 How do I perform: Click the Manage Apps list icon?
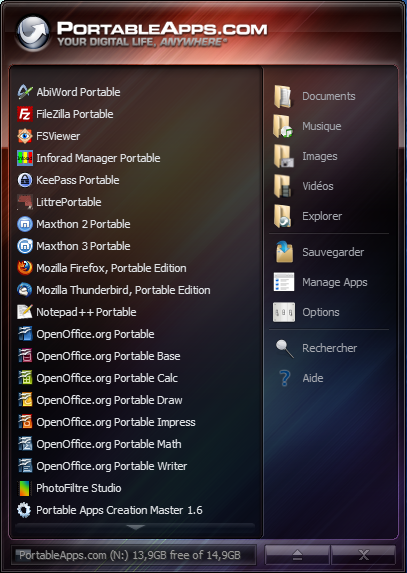point(284,282)
